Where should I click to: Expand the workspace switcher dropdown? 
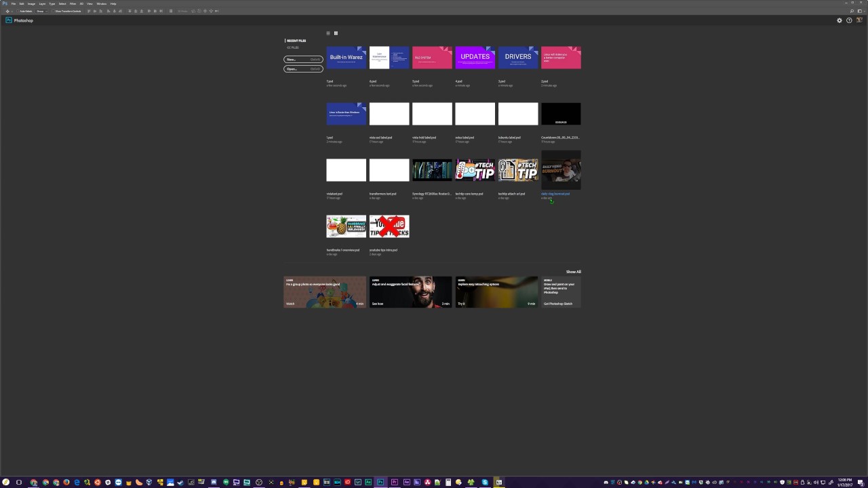tap(860, 11)
